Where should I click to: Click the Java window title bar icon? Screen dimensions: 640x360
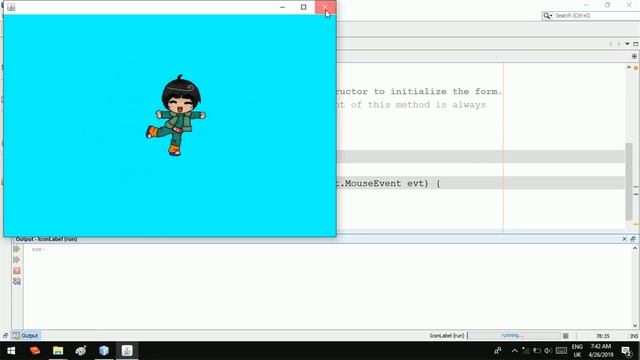pos(11,7)
